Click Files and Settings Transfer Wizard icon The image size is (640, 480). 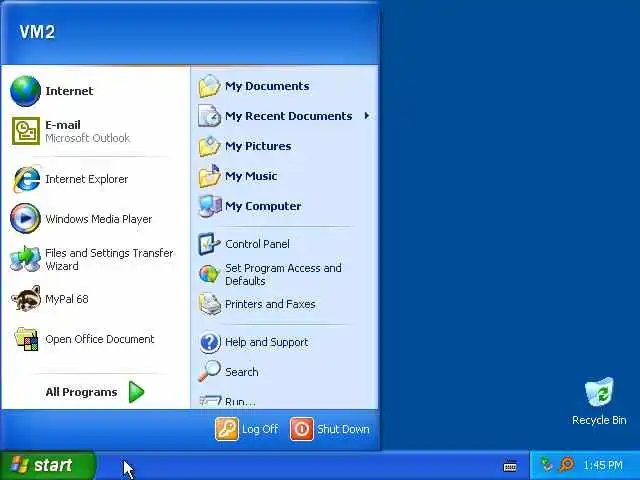pyautogui.click(x=25, y=259)
